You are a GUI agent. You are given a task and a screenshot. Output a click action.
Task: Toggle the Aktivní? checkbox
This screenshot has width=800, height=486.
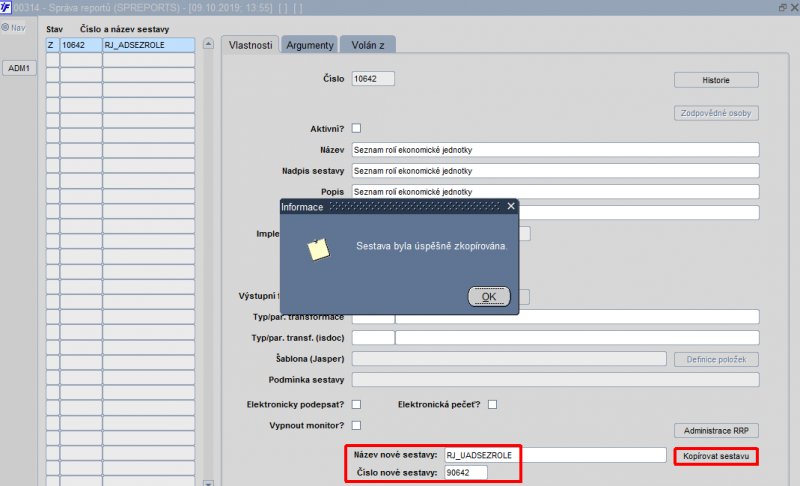[x=357, y=129]
